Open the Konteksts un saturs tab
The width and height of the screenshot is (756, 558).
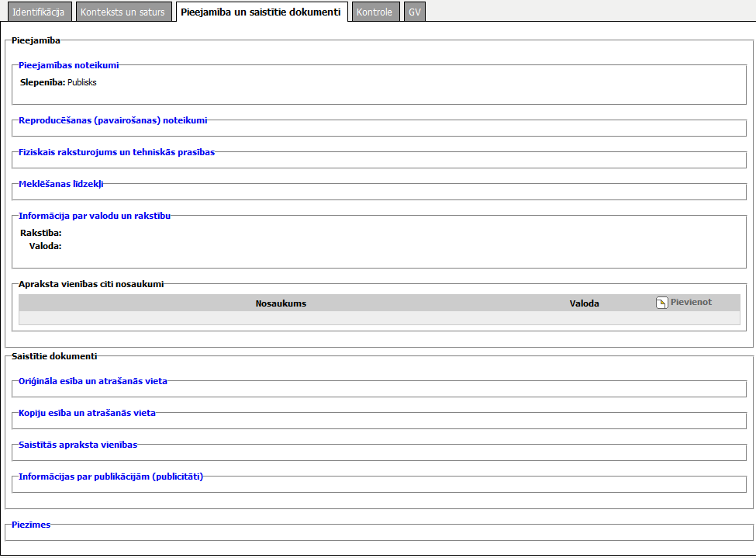123,12
